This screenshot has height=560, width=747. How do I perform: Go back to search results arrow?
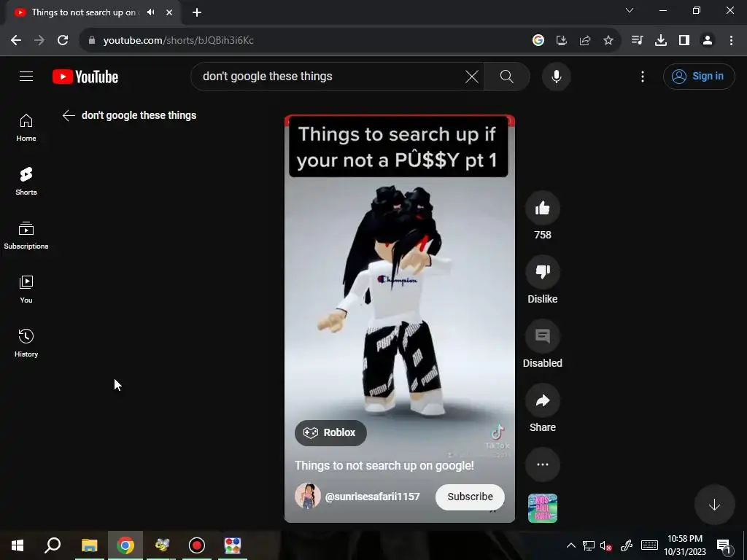coord(69,115)
